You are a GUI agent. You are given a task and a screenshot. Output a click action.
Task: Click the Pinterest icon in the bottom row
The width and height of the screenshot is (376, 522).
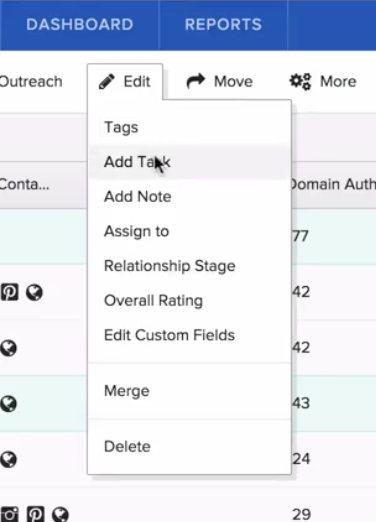(36, 514)
